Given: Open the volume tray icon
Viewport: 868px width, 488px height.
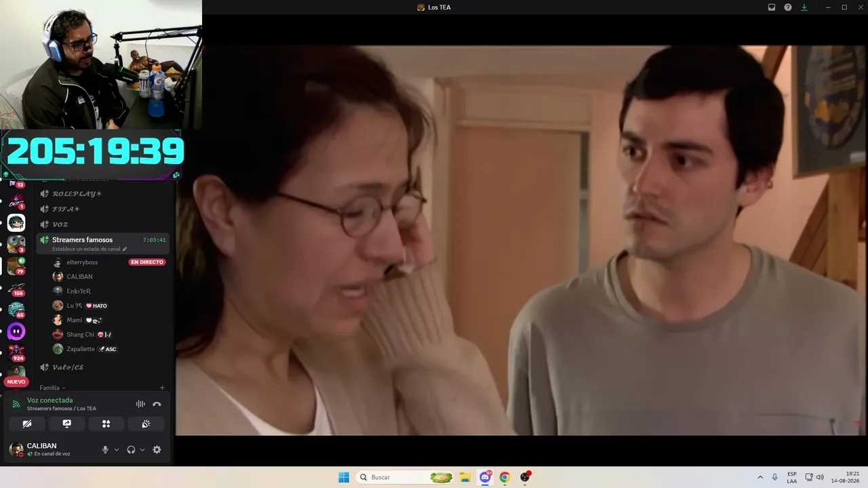Looking at the screenshot, I should coord(820,477).
